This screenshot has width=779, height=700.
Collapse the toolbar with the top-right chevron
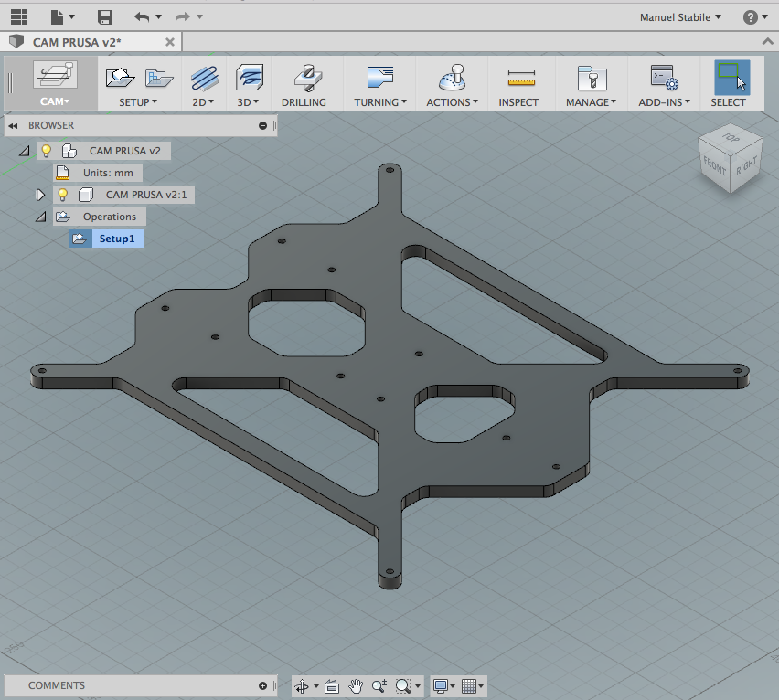768,42
